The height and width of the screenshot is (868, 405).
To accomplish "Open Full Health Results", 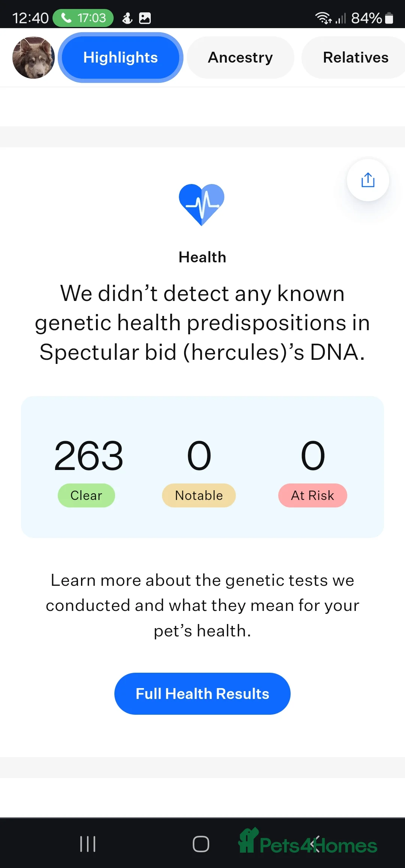I will (202, 694).
